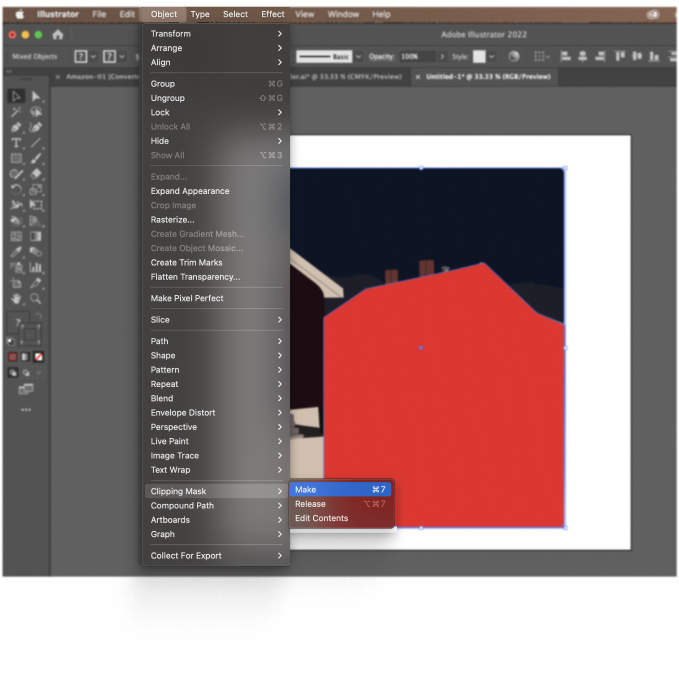
Task: Select the Type tool
Action: [x=16, y=143]
